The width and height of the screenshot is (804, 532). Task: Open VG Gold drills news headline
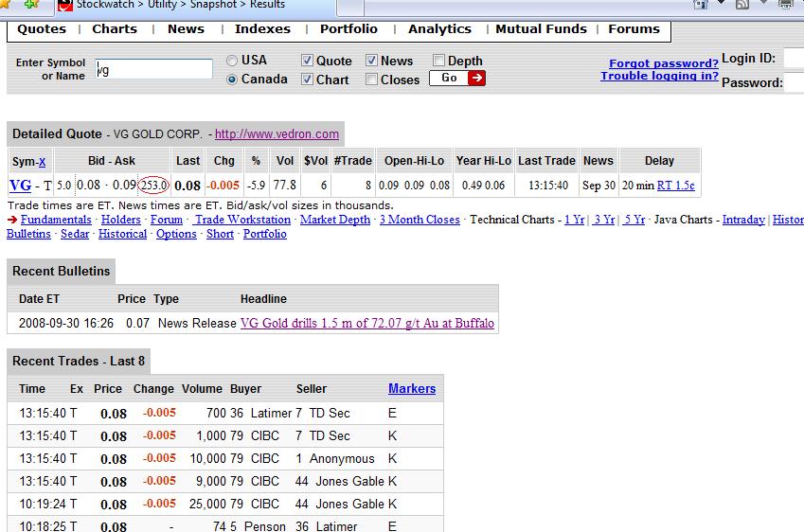click(367, 324)
